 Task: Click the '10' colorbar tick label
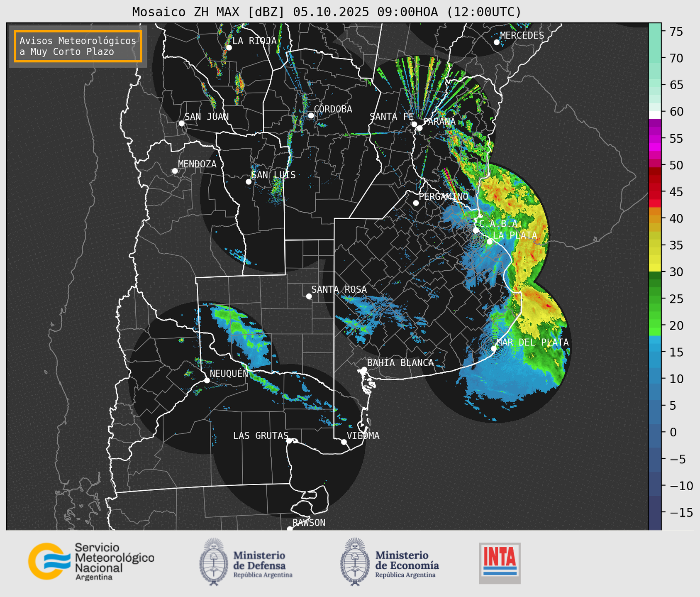point(676,379)
